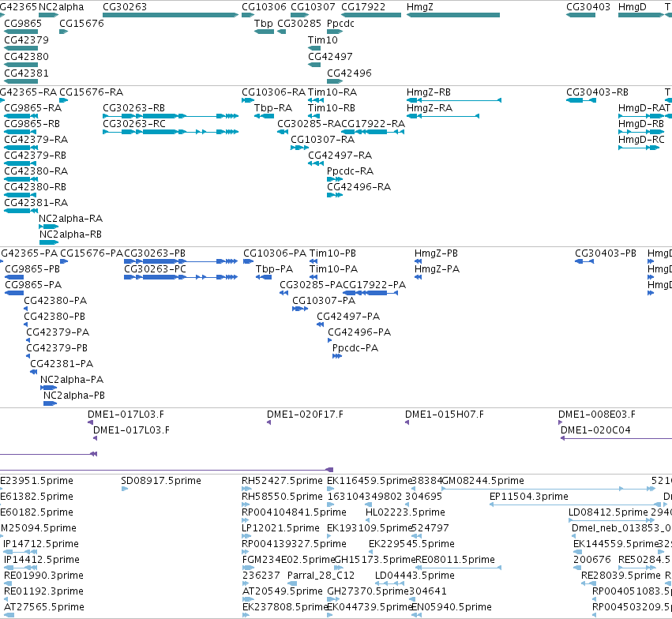Click the Parral_28_C12 EST label

click(321, 576)
